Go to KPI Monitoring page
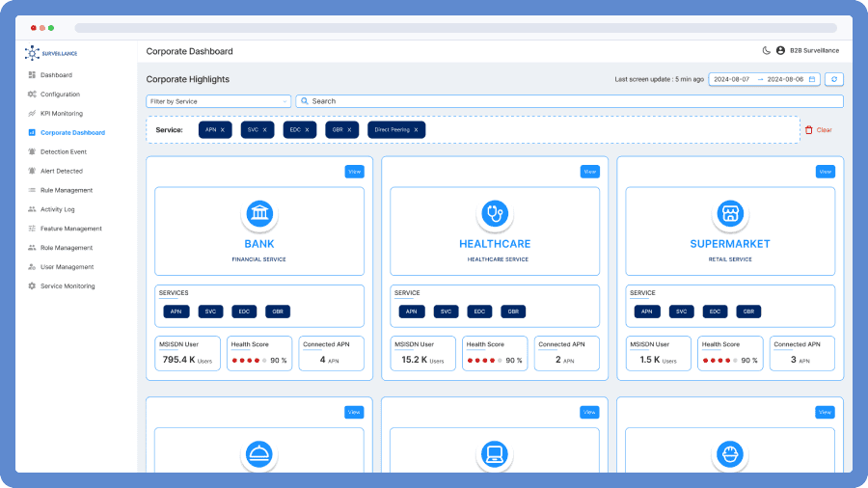Viewport: 868px width, 488px height. click(x=62, y=114)
